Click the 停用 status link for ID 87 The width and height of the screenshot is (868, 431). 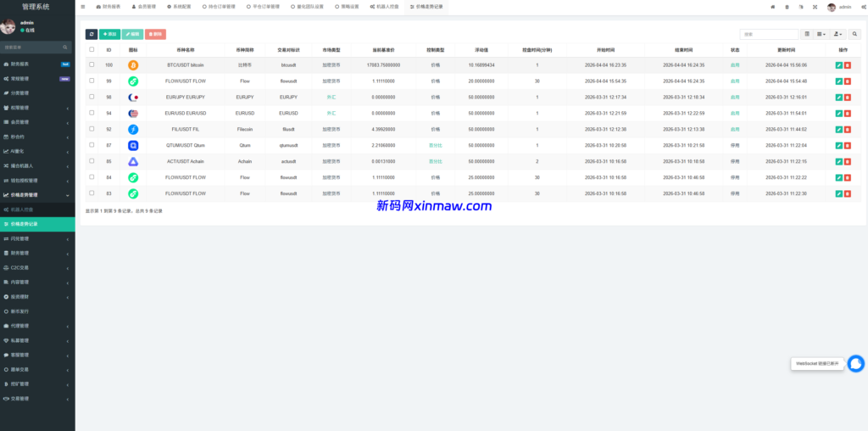(x=735, y=146)
